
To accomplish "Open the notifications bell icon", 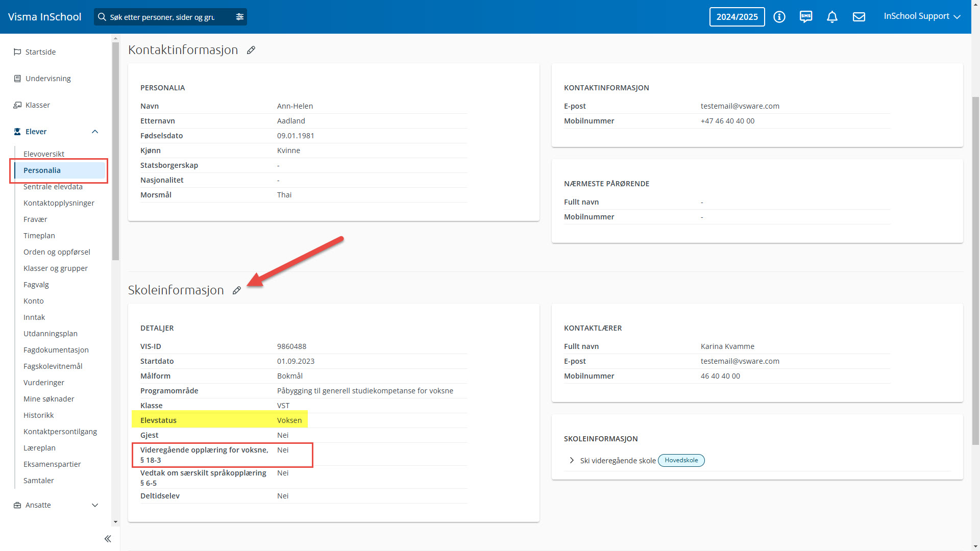I will (832, 17).
